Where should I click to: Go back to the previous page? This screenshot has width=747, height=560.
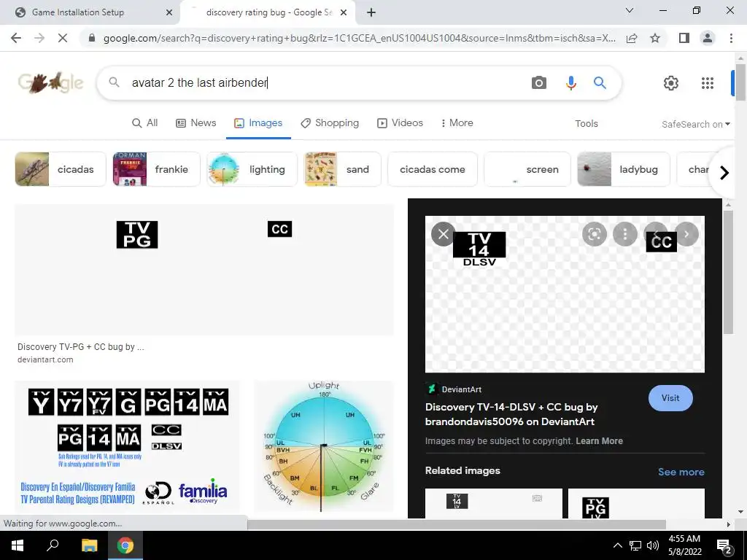[x=16, y=38]
